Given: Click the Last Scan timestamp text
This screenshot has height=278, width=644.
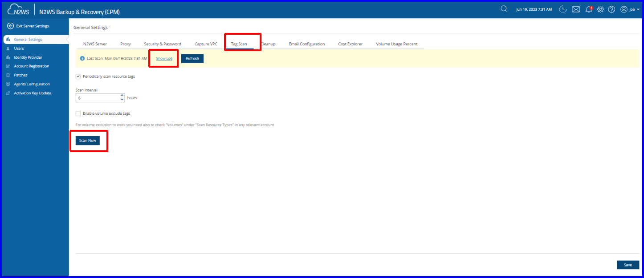Looking at the screenshot, I should pyautogui.click(x=117, y=59).
